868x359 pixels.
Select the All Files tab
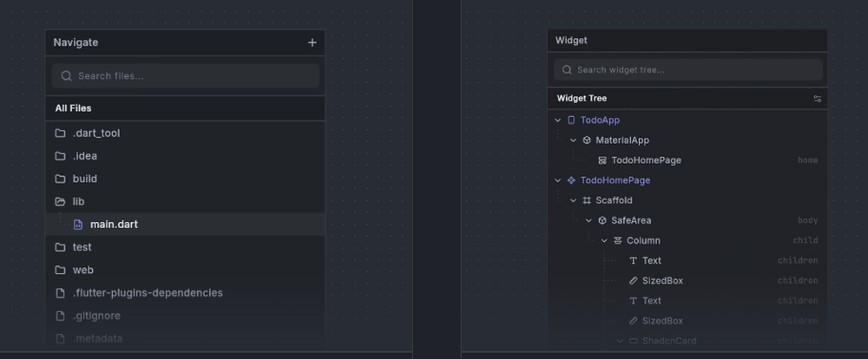(73, 108)
